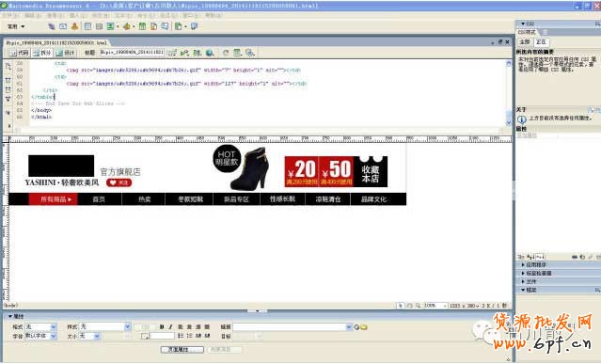Click the Italic formatting icon
The image size is (601, 364).
(170, 326)
